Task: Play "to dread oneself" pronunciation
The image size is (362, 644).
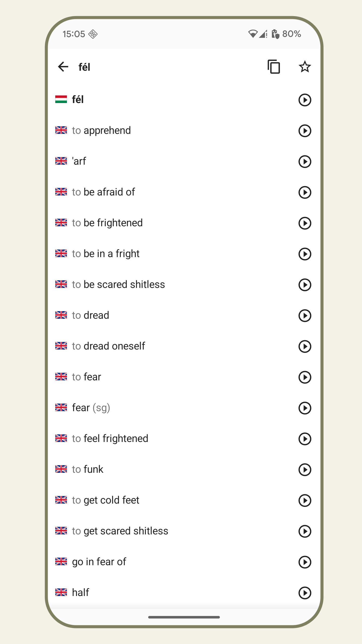Action: (305, 346)
